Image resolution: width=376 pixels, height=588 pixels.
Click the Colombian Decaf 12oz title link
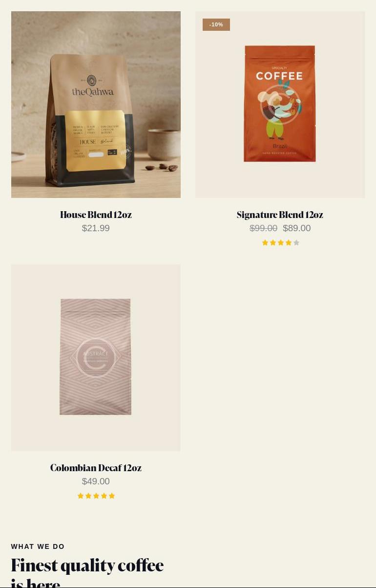point(96,468)
